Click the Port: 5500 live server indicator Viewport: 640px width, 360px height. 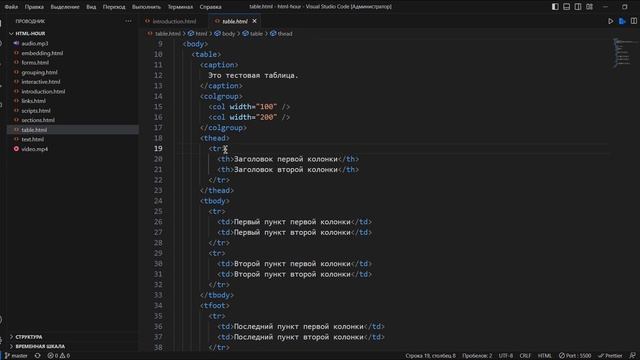[x=575, y=356]
